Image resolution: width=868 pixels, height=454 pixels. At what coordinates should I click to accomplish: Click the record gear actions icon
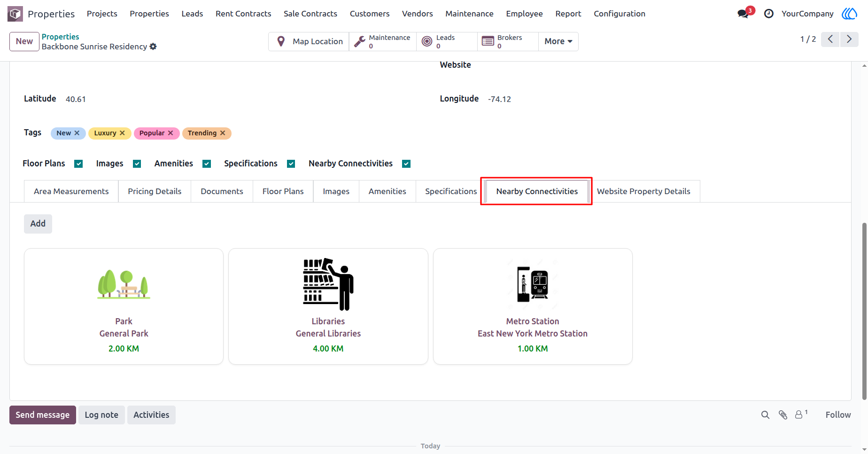[x=153, y=47]
